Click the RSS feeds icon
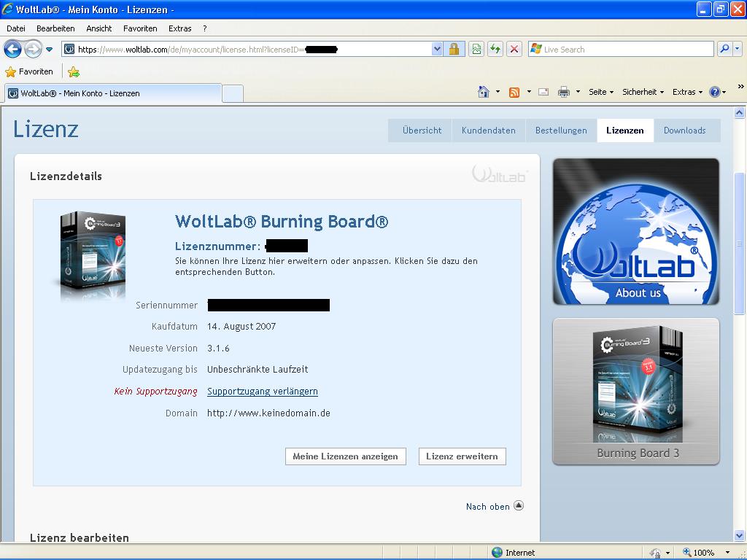Image resolution: width=747 pixels, height=560 pixels. tap(514, 92)
